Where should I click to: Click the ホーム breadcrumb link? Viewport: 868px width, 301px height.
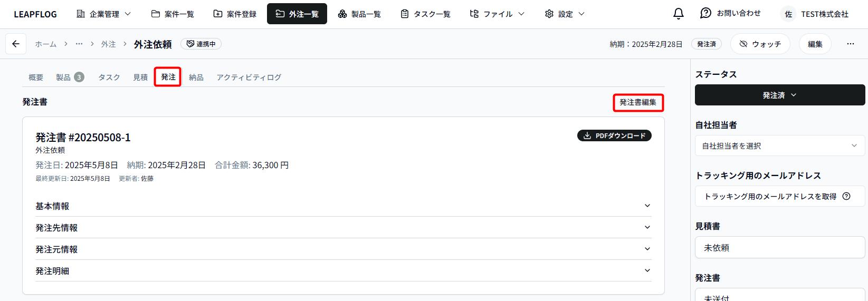tap(46, 44)
